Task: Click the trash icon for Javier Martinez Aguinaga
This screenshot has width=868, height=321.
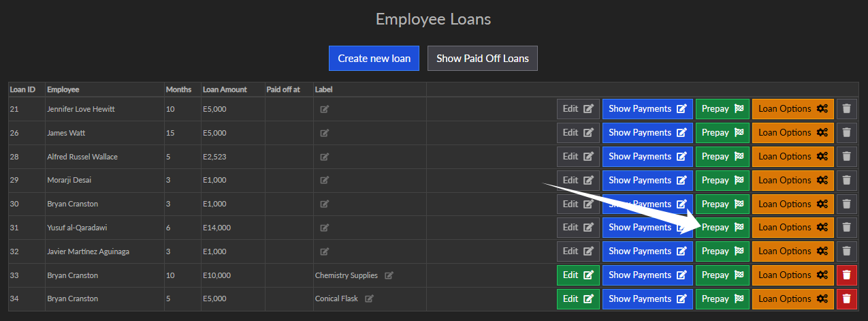Action: point(846,251)
